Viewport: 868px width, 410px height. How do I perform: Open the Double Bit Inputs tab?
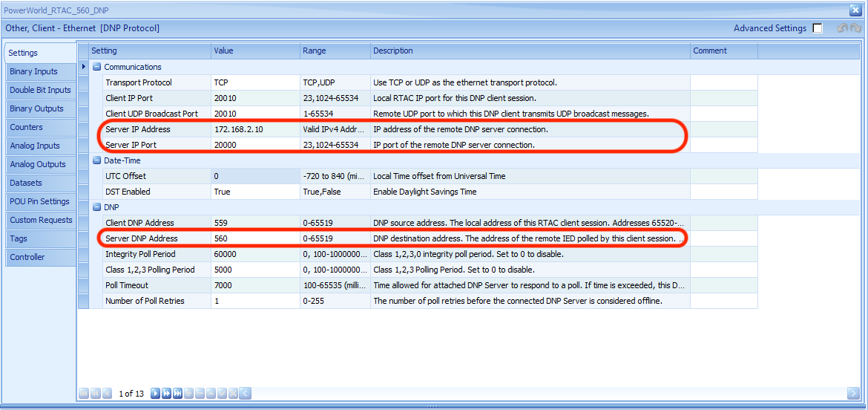(41, 91)
